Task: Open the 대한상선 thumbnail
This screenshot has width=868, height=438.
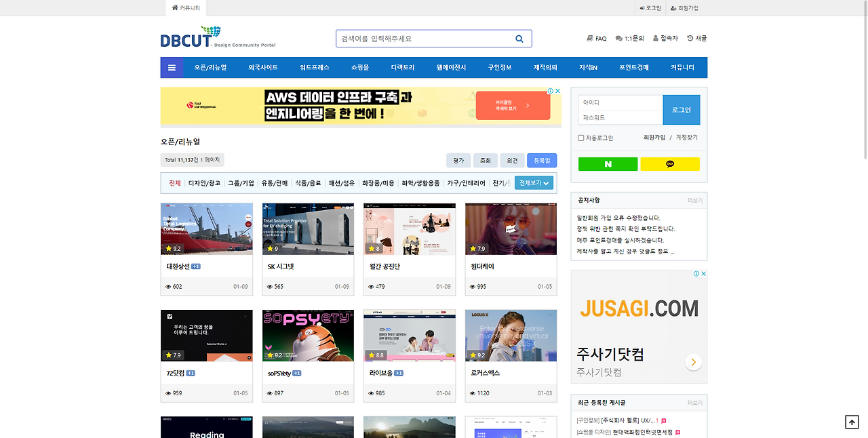Action: [206, 229]
